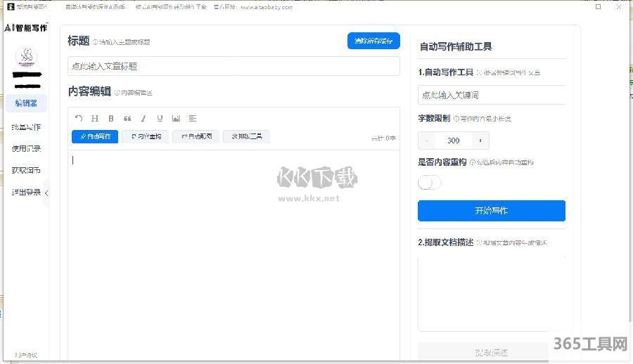Image resolution: width=633 pixels, height=364 pixels.
Task: Decrease word limit with the minus button
Action: point(427,141)
